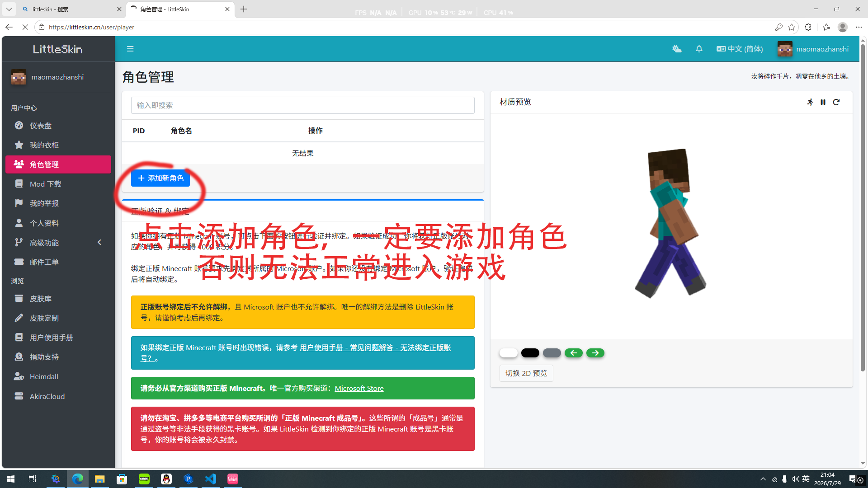Open the taskbar clock and date
The width and height of the screenshot is (868, 488).
(x=827, y=479)
